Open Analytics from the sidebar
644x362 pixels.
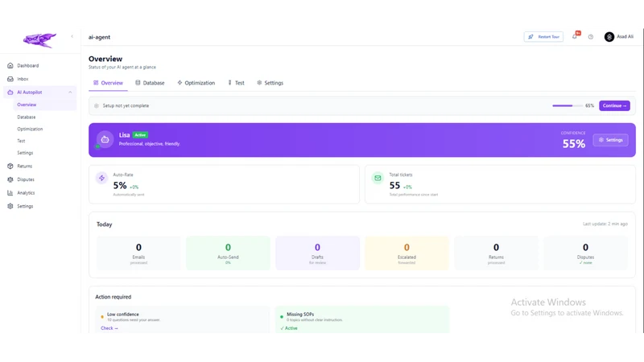coord(39,193)
